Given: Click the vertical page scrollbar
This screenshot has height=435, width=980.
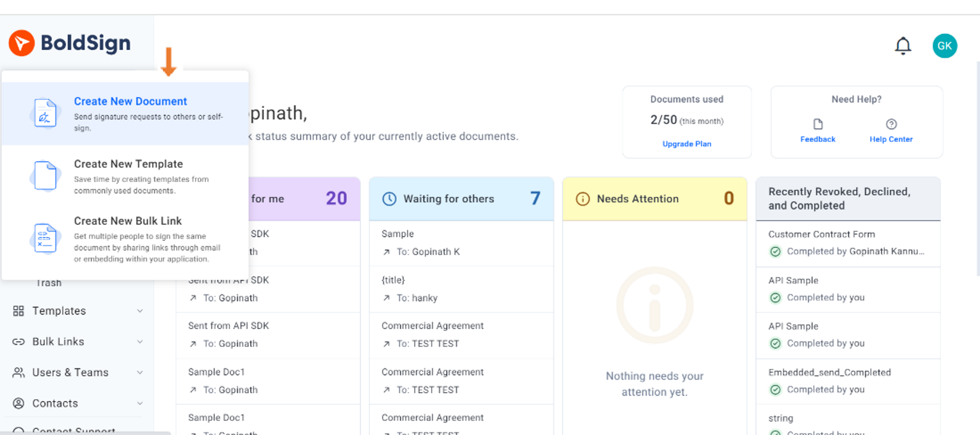Looking at the screenshot, I should coord(978,168).
